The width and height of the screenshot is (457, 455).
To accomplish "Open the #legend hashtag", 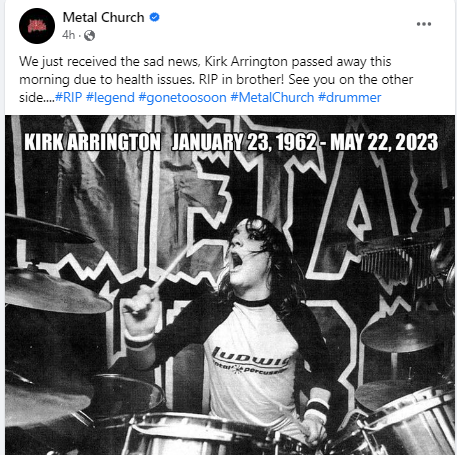I will pyautogui.click(x=110, y=98).
